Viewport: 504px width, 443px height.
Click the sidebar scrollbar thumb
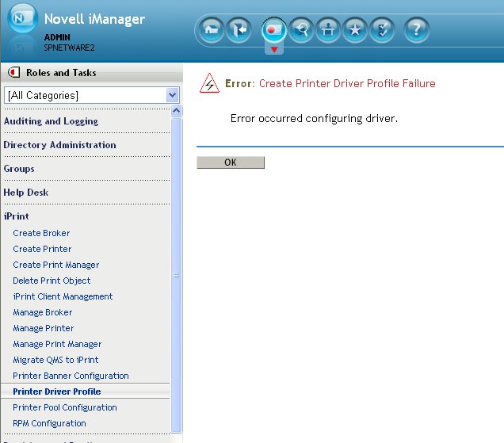[x=177, y=275]
